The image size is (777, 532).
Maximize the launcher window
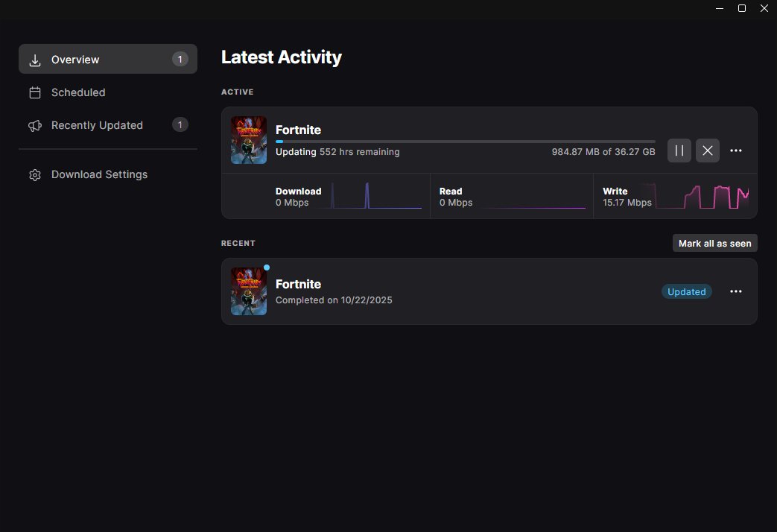[x=742, y=8]
